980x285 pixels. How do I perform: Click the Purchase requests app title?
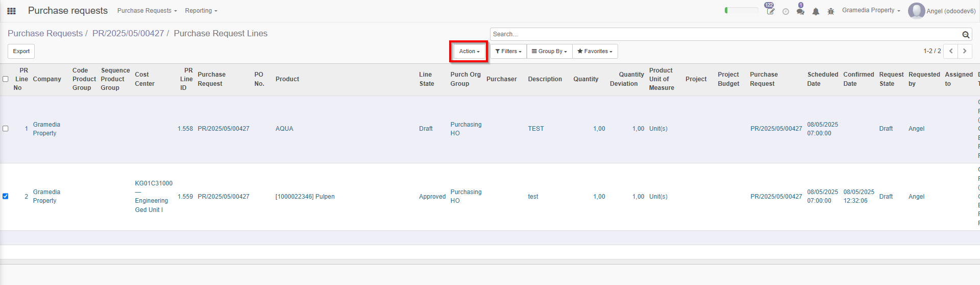click(68, 11)
